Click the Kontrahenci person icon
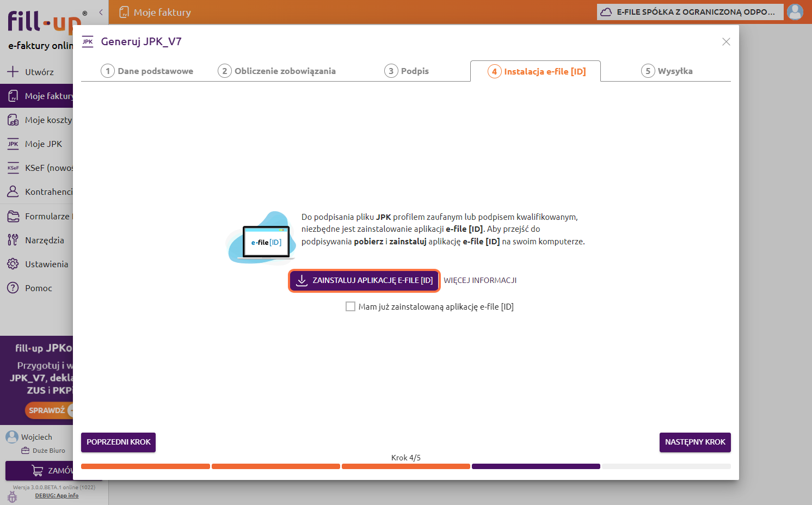 tap(13, 192)
